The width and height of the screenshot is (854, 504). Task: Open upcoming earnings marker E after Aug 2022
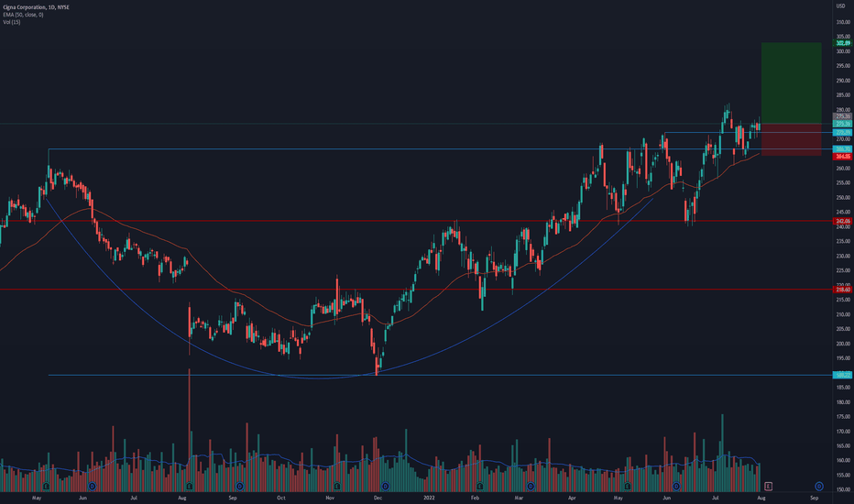click(x=768, y=486)
